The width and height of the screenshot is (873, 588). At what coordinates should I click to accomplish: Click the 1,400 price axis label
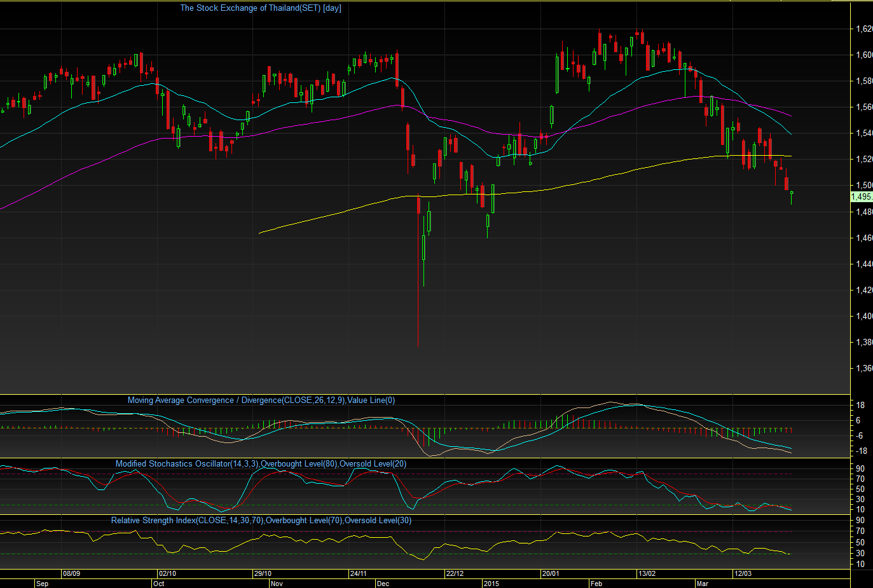click(x=864, y=316)
